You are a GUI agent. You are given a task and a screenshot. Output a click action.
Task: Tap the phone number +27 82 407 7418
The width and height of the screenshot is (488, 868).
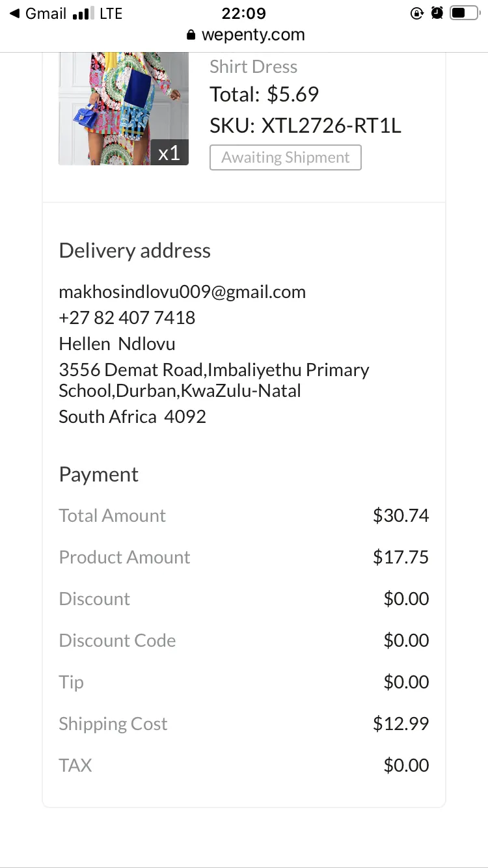tap(127, 318)
